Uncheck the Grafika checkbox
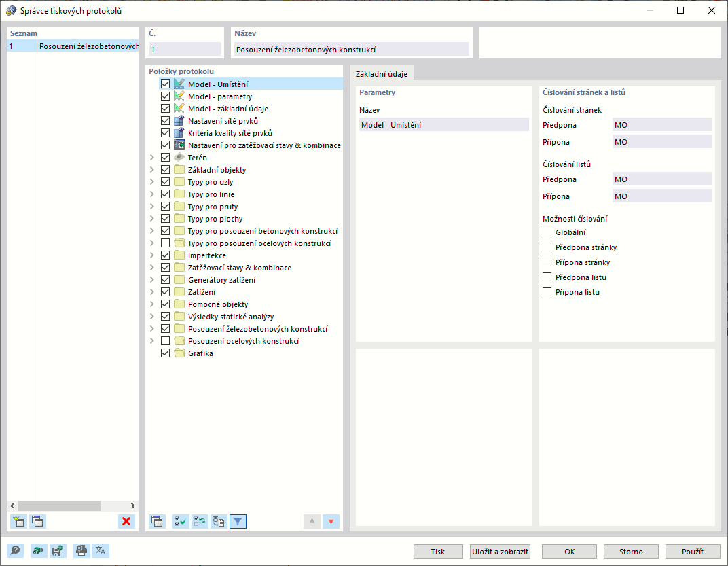Image resolution: width=728 pixels, height=566 pixels. 165,353
